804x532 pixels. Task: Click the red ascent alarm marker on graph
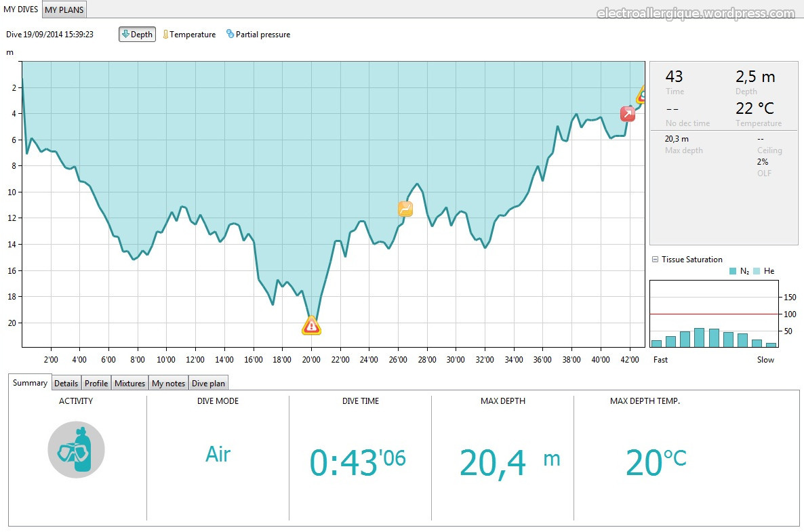628,114
